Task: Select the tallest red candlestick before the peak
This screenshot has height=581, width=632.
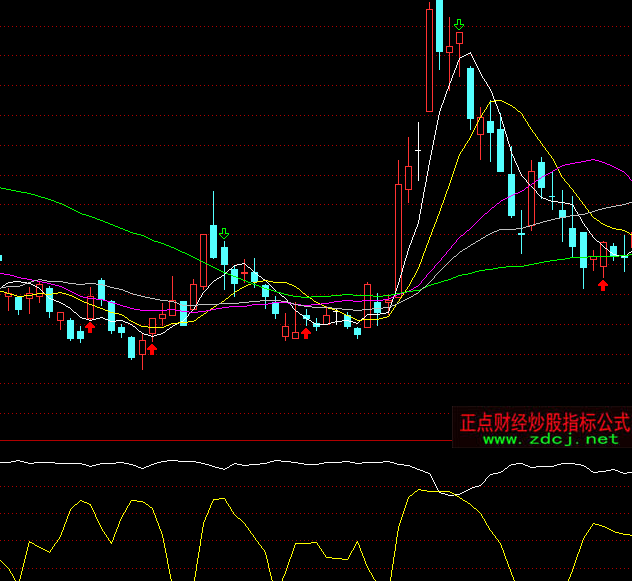Action: coord(430,60)
